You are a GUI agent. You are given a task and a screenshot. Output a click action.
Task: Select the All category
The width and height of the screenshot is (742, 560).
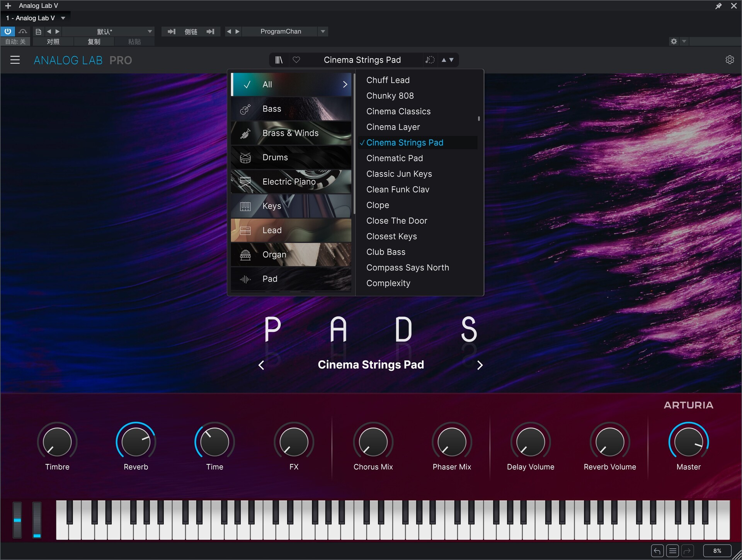[x=291, y=84]
